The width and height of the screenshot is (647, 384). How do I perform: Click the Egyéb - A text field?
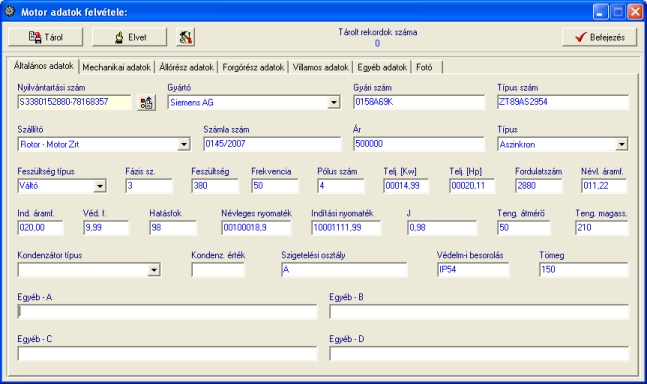pyautogui.click(x=167, y=312)
